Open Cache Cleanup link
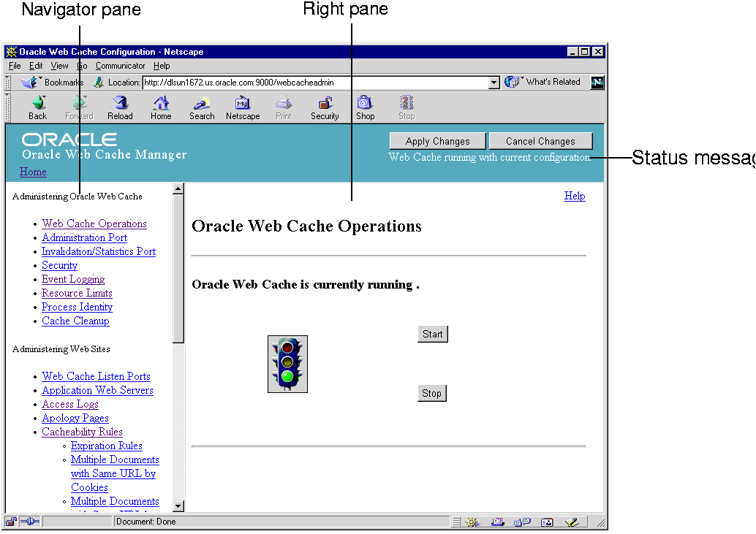Image resolution: width=756 pixels, height=534 pixels. tap(75, 321)
